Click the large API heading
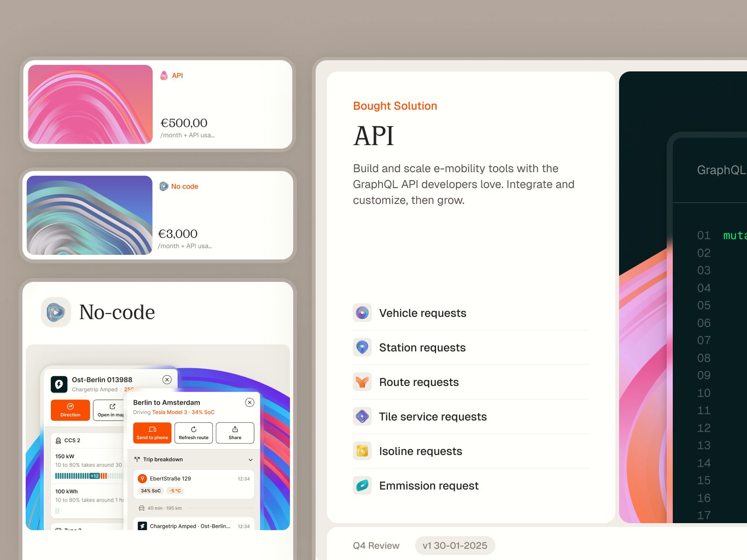The width and height of the screenshot is (747, 560). tap(373, 136)
